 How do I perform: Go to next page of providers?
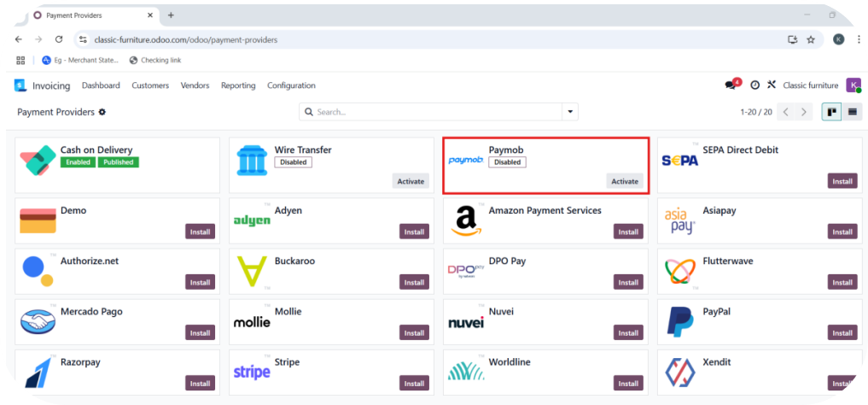click(x=804, y=112)
